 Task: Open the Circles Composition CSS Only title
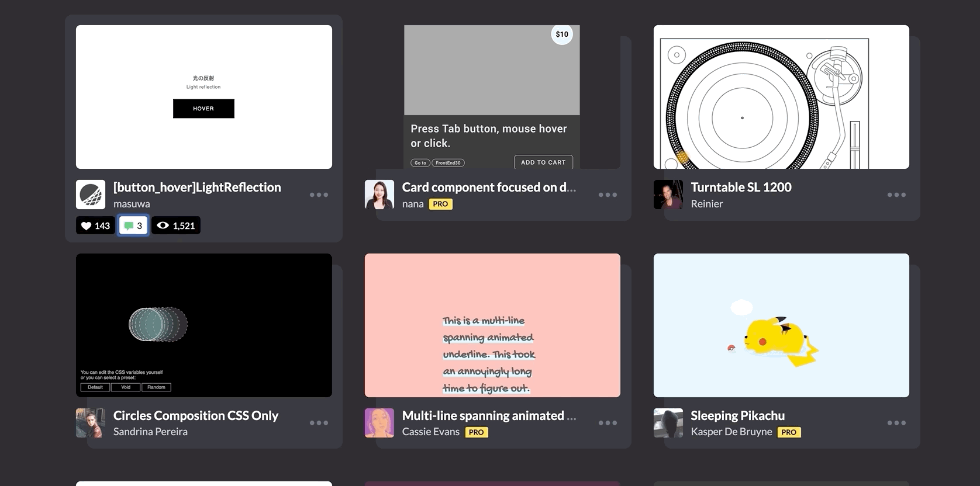(x=196, y=415)
